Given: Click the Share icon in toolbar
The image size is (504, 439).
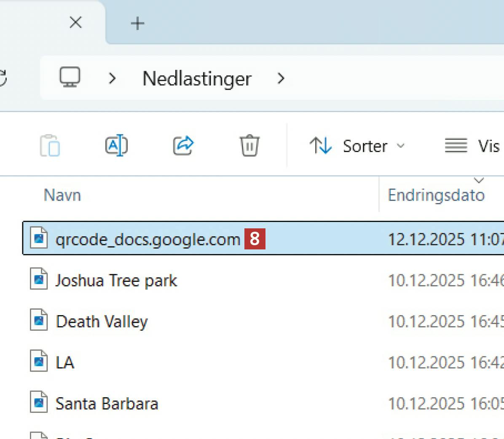Looking at the screenshot, I should tap(183, 146).
